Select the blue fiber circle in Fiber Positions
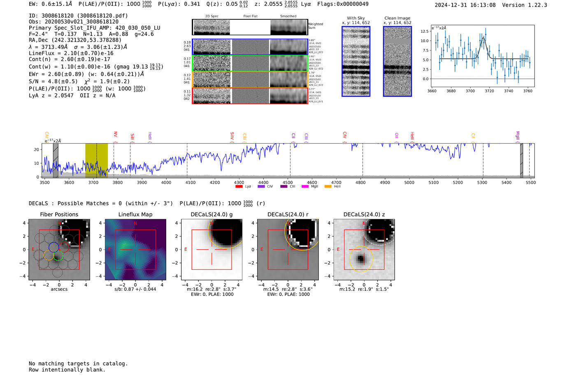Image resolution: width=576 pixels, height=392 pixels. pos(53,247)
